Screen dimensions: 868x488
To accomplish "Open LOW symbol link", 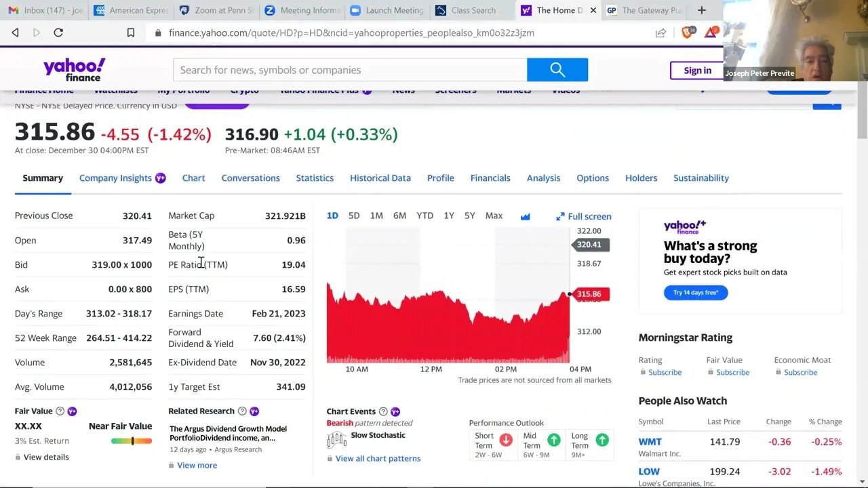I will [649, 471].
